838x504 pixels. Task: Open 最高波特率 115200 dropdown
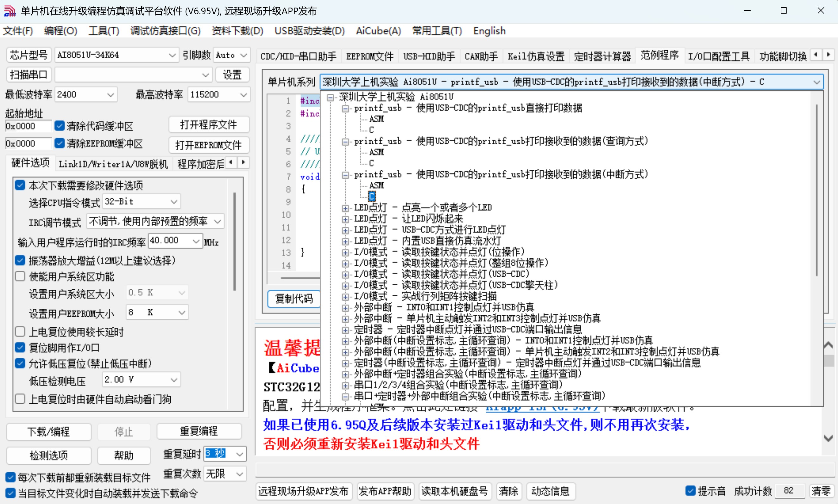click(x=219, y=94)
